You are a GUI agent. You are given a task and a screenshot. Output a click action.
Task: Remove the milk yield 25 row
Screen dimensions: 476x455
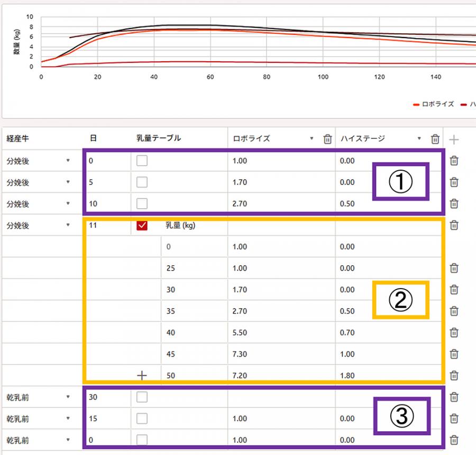[x=454, y=268]
